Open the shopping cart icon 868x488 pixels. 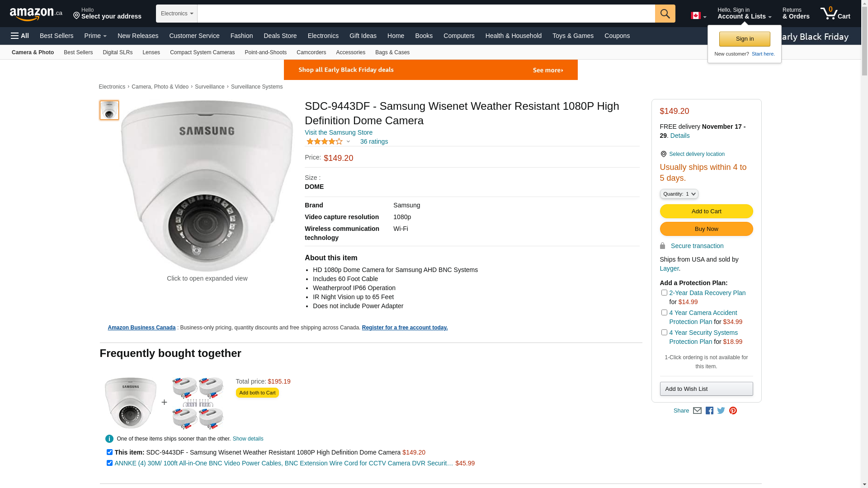point(835,14)
